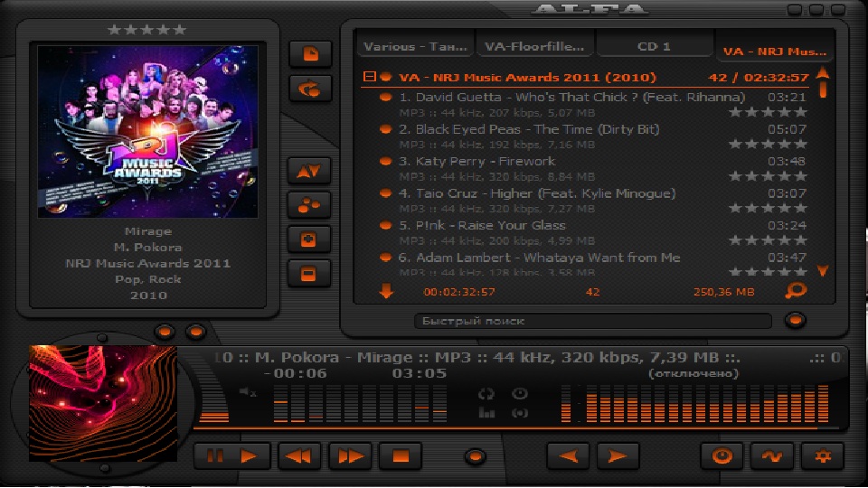The width and height of the screenshot is (868, 488).
Task: Toggle equalizer with the bars icon
Action: coord(486,413)
